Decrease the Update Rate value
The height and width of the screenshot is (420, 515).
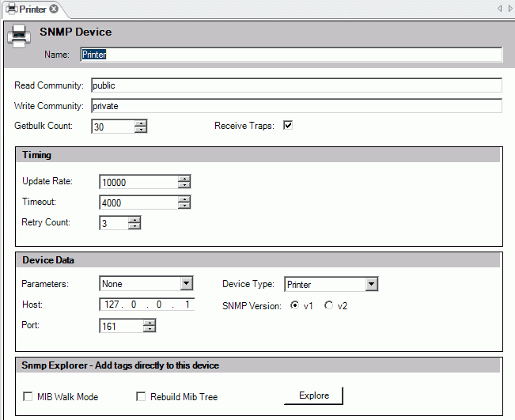coord(184,185)
